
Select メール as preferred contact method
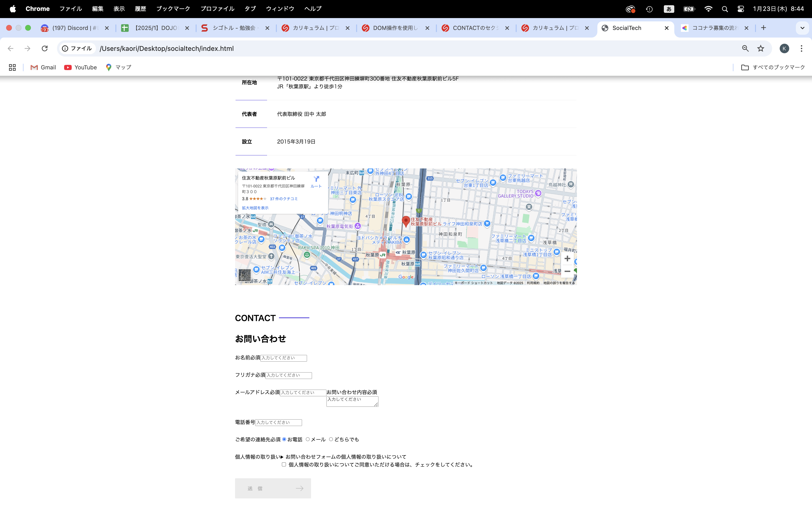308,439
